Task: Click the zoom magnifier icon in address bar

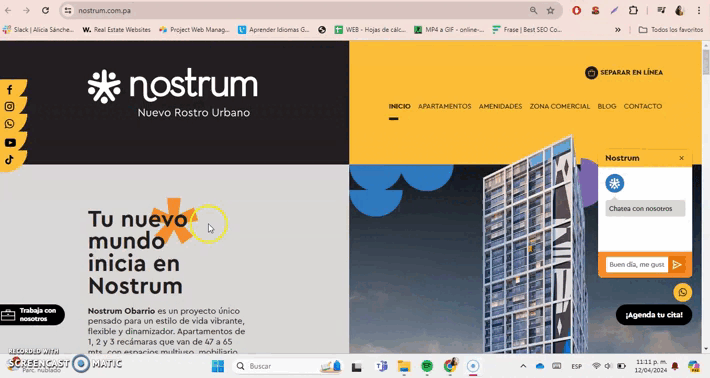Action: (x=533, y=10)
